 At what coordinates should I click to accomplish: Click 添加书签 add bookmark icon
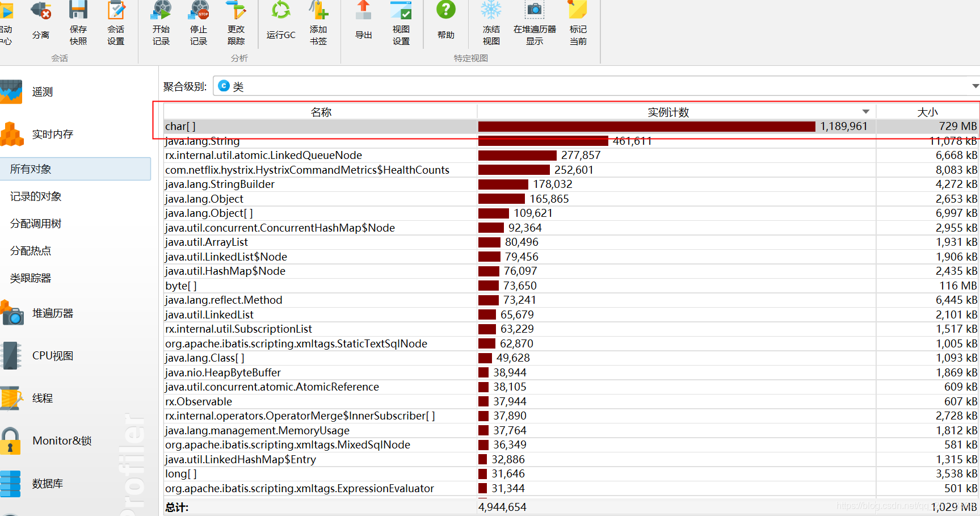318,10
